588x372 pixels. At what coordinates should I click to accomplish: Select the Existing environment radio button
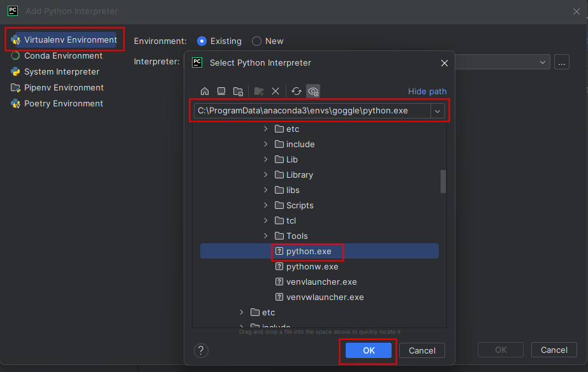click(202, 41)
